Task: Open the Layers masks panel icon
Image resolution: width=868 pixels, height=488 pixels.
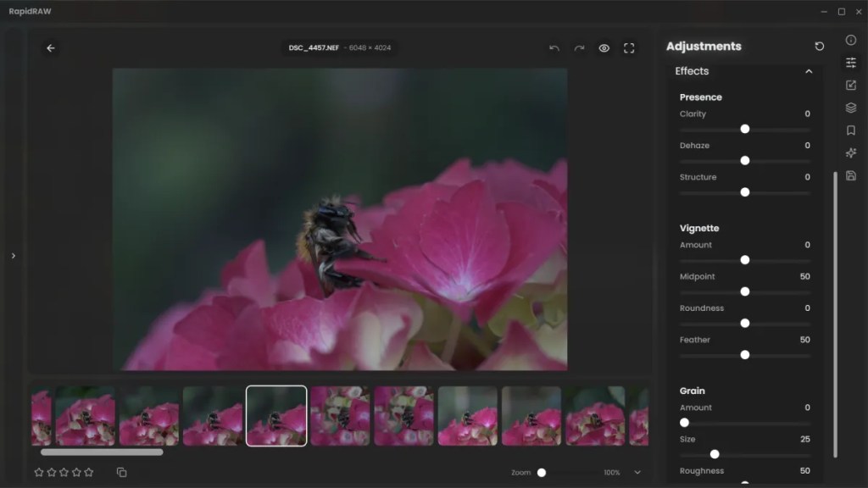Action: tap(851, 108)
